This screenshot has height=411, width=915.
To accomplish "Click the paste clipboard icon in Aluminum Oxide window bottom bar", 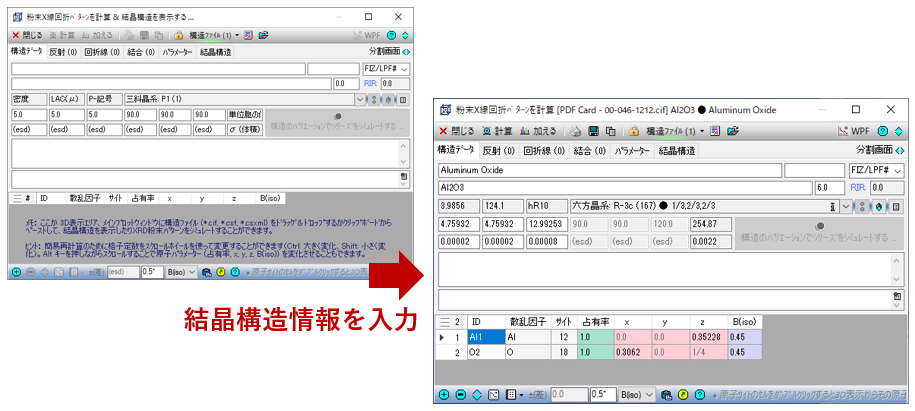I will tap(666, 395).
